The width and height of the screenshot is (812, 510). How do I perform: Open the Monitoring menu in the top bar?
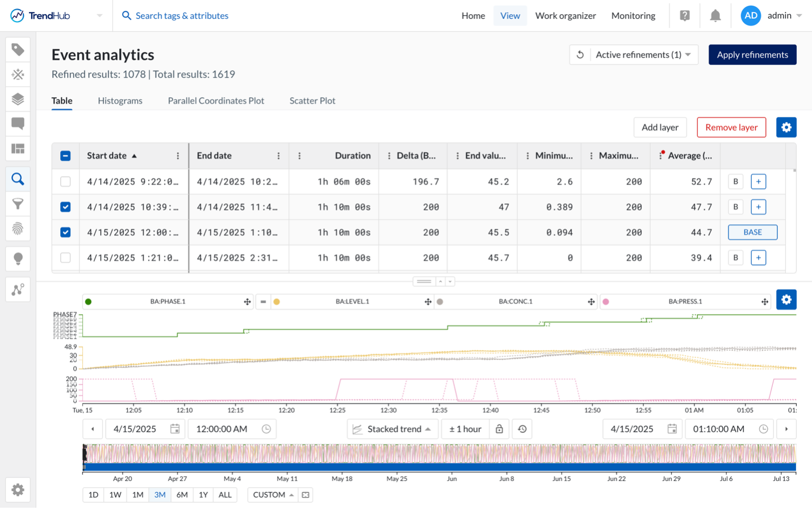click(633, 15)
